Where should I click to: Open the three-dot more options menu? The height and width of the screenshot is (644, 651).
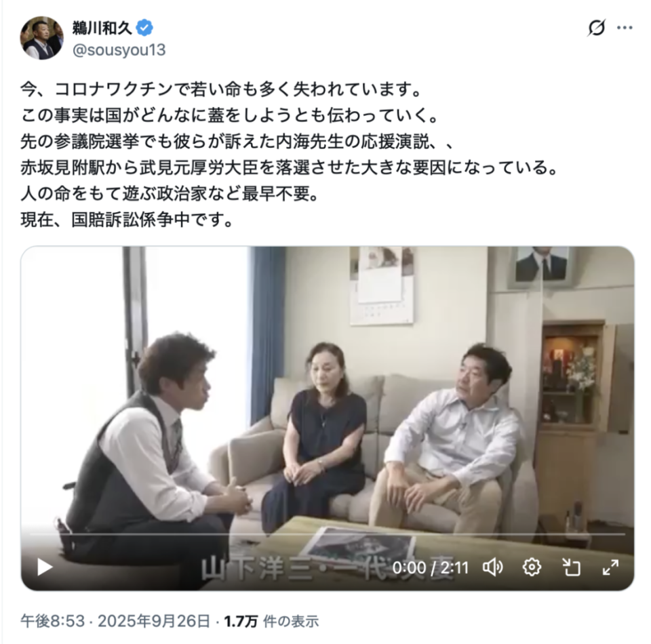point(625,28)
